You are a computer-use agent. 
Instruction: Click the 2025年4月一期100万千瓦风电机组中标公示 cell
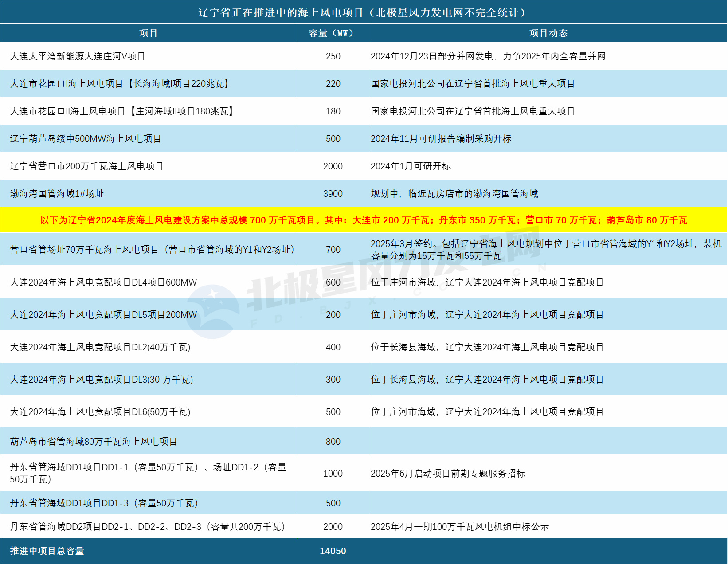click(460, 527)
